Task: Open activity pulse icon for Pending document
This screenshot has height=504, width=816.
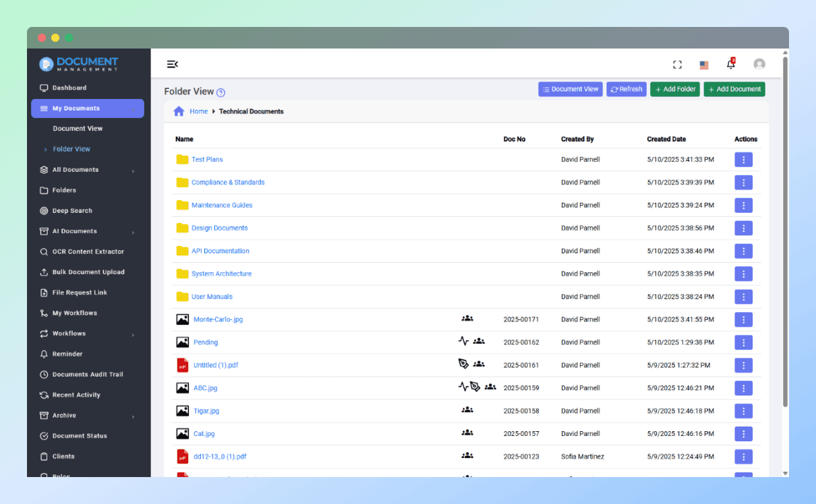Action: pyautogui.click(x=464, y=342)
